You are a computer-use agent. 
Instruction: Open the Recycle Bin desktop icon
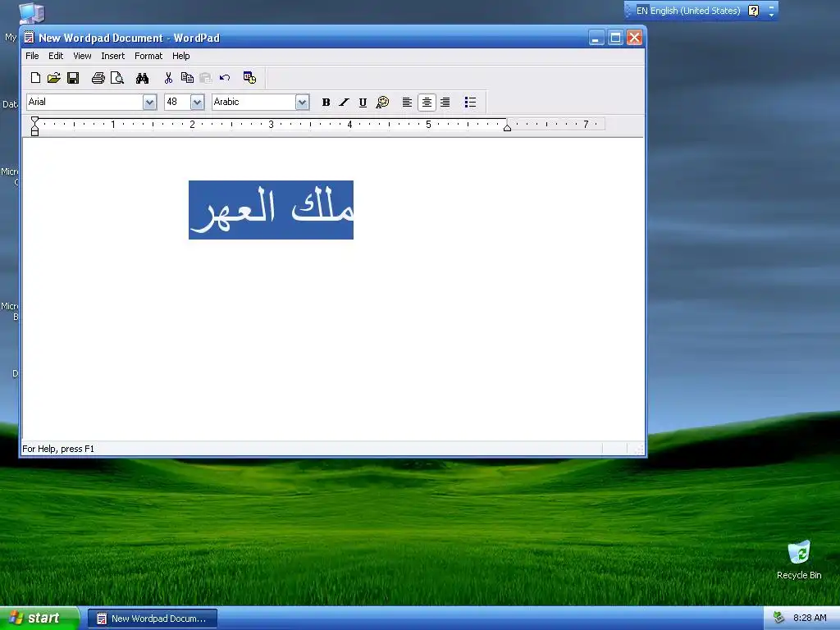799,560
